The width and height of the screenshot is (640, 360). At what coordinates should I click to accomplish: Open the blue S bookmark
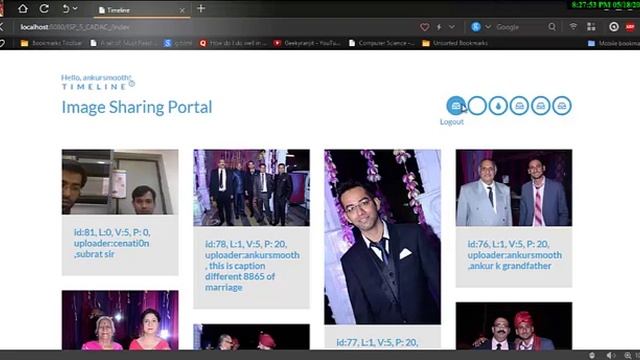[178, 43]
